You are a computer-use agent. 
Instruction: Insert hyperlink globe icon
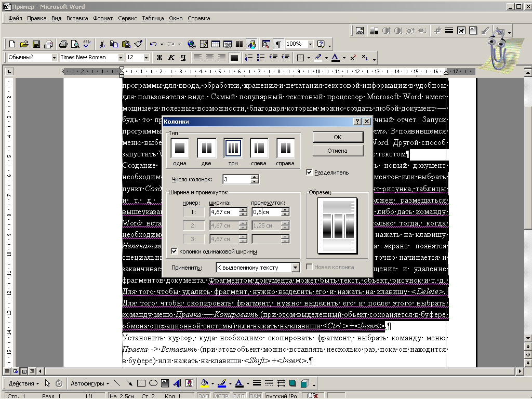[191, 44]
